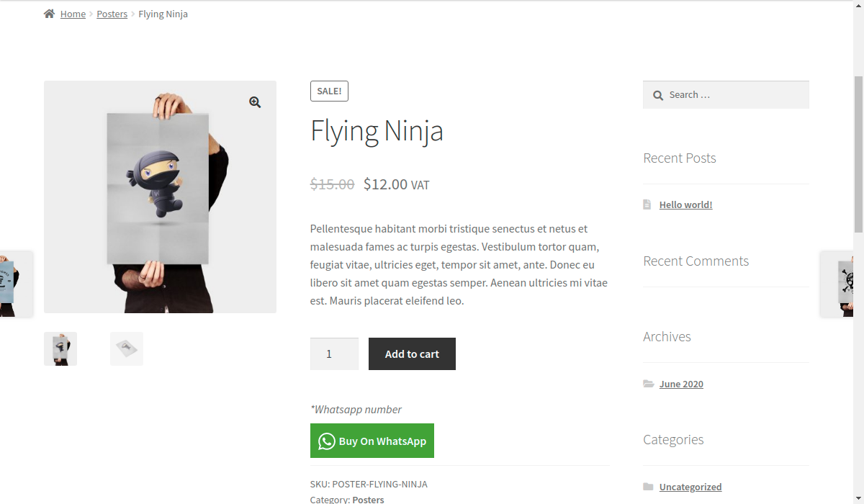The height and width of the screenshot is (504, 864).
Task: Click the search magnifier icon in sidebar
Action: [657, 95]
